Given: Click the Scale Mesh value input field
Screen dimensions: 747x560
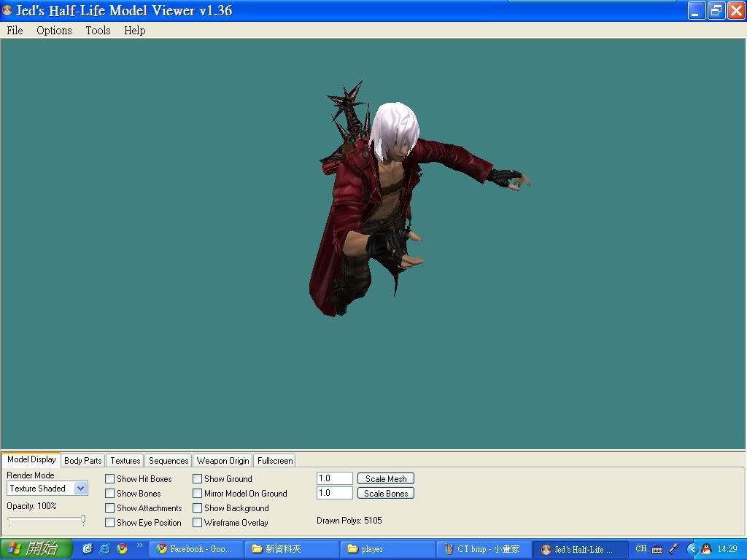Looking at the screenshot, I should (335, 478).
